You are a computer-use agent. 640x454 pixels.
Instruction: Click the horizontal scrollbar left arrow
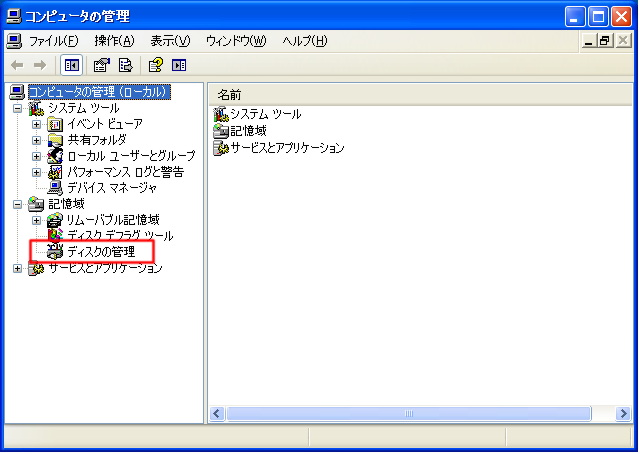(x=217, y=414)
